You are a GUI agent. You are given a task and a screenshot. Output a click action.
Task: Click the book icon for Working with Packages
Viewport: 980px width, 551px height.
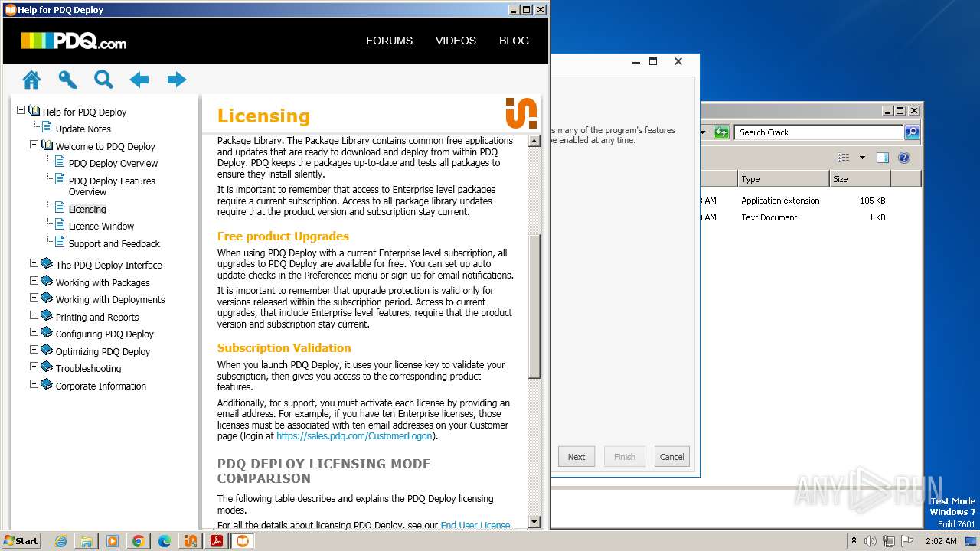[x=47, y=281]
